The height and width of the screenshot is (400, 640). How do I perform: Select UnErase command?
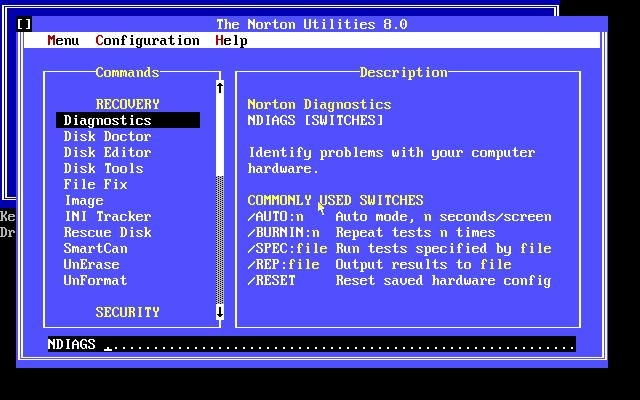pyautogui.click(x=91, y=264)
